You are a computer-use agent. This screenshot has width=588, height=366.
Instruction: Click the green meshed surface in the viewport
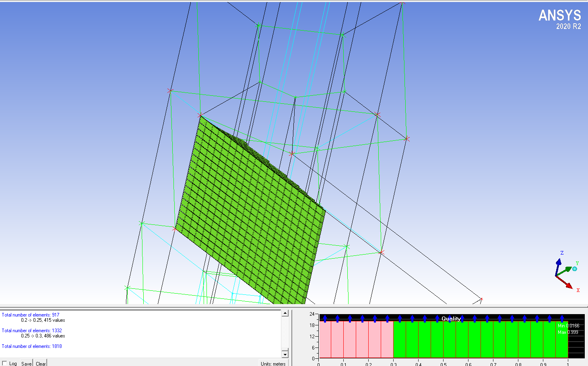coord(250,213)
